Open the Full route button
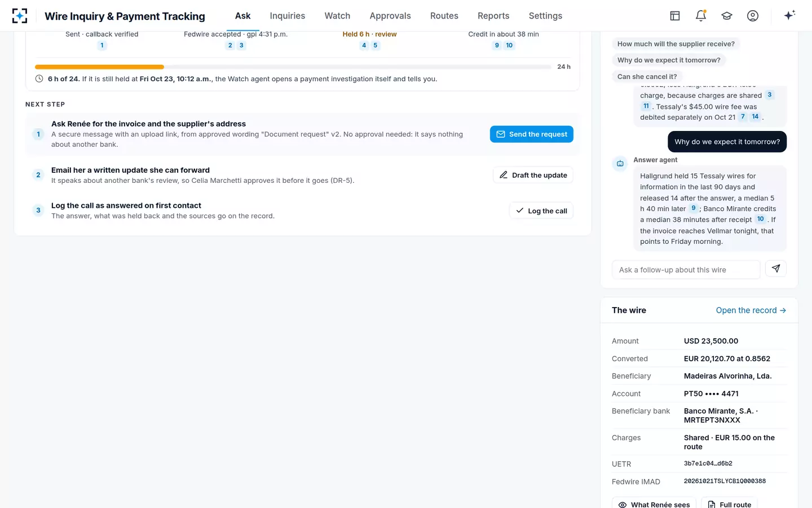Screen dimensions: 812x508 click(x=730, y=504)
